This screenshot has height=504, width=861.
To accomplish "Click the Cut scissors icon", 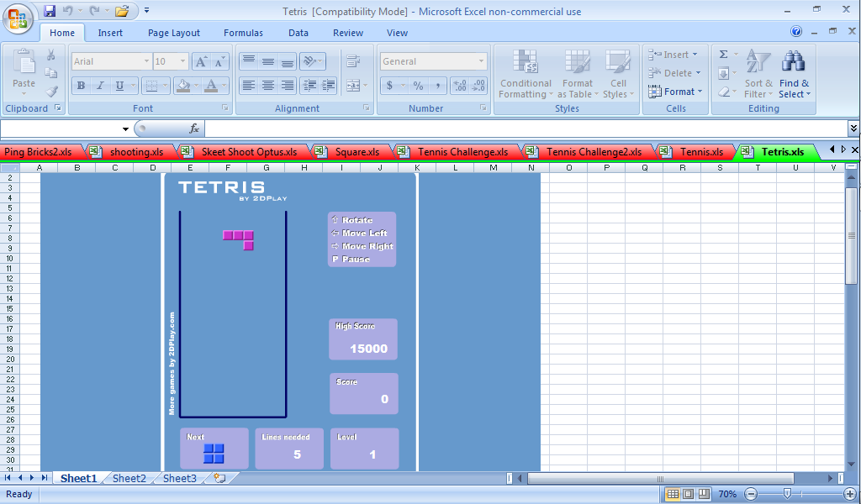I will [51, 55].
